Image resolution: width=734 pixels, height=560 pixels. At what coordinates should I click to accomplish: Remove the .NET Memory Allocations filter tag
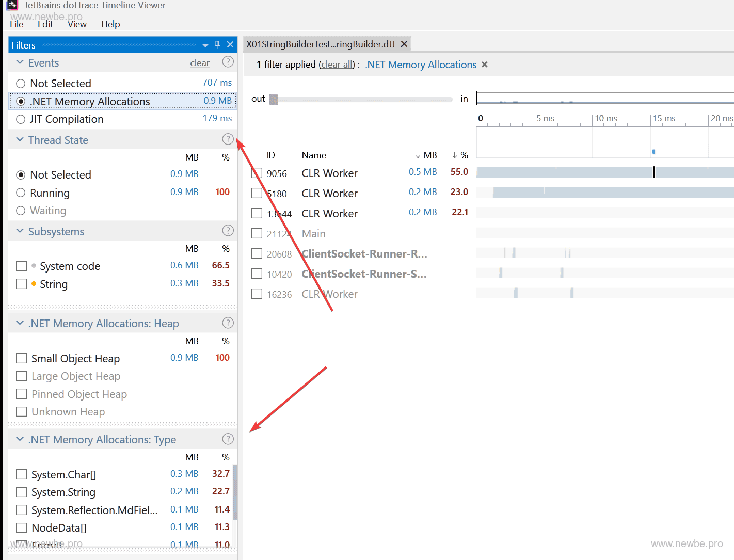(x=484, y=65)
